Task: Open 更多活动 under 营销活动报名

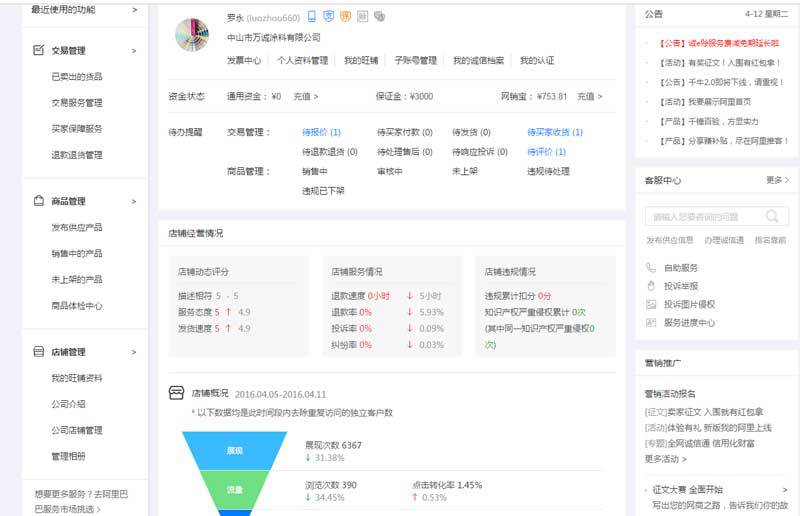Action: click(x=666, y=459)
